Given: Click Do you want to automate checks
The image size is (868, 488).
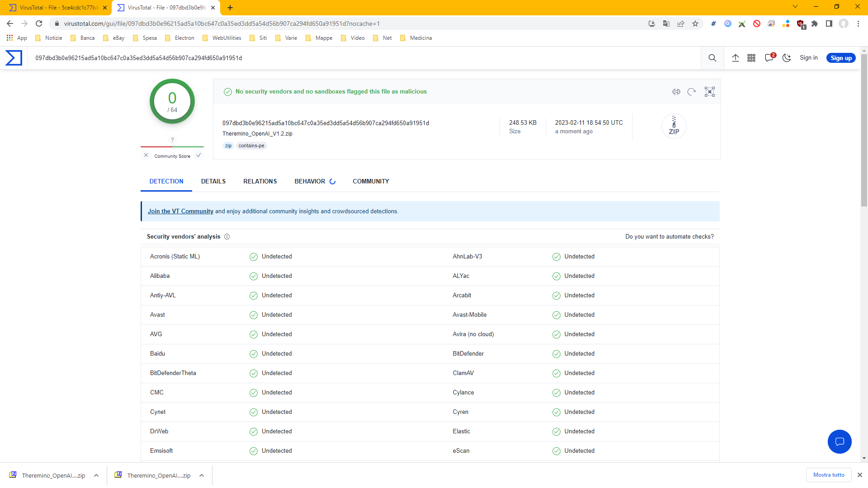Looking at the screenshot, I should (x=670, y=237).
